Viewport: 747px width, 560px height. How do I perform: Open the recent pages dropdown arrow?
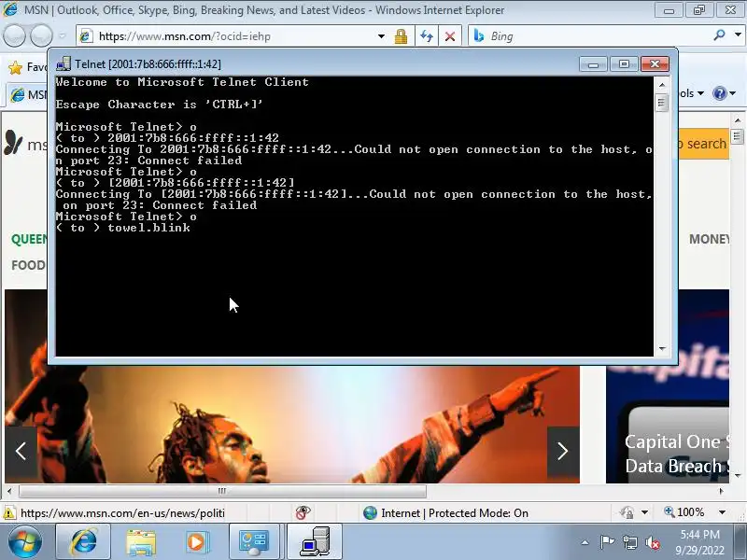tap(63, 35)
